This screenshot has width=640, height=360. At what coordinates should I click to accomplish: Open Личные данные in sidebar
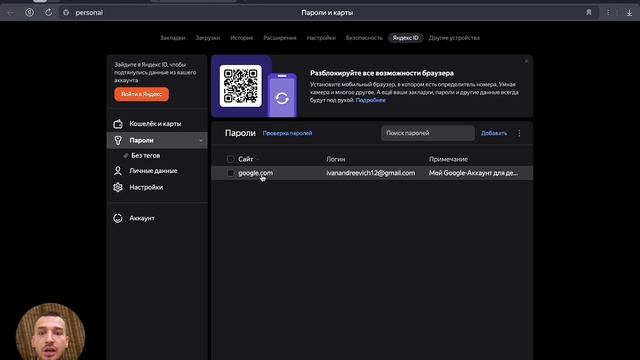tap(157, 171)
